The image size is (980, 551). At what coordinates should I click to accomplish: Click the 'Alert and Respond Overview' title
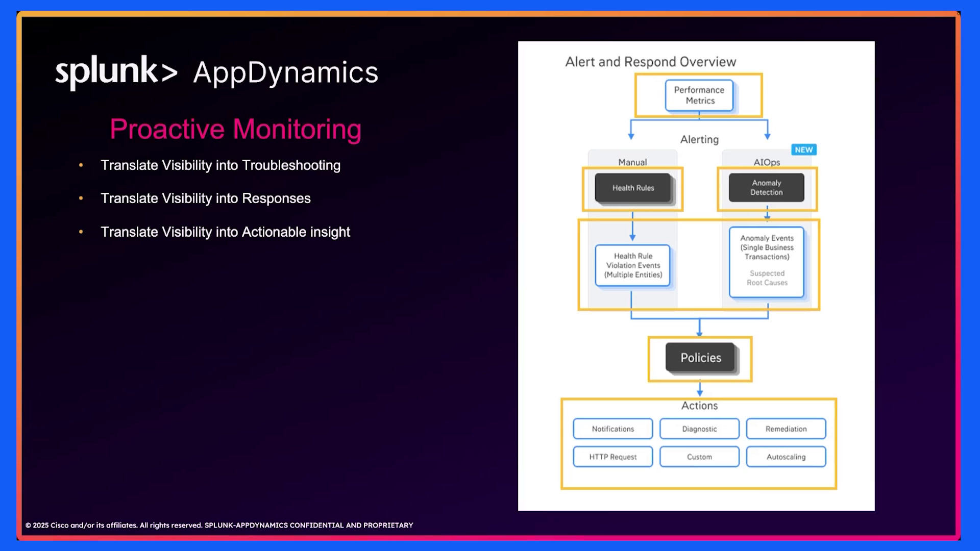point(651,62)
